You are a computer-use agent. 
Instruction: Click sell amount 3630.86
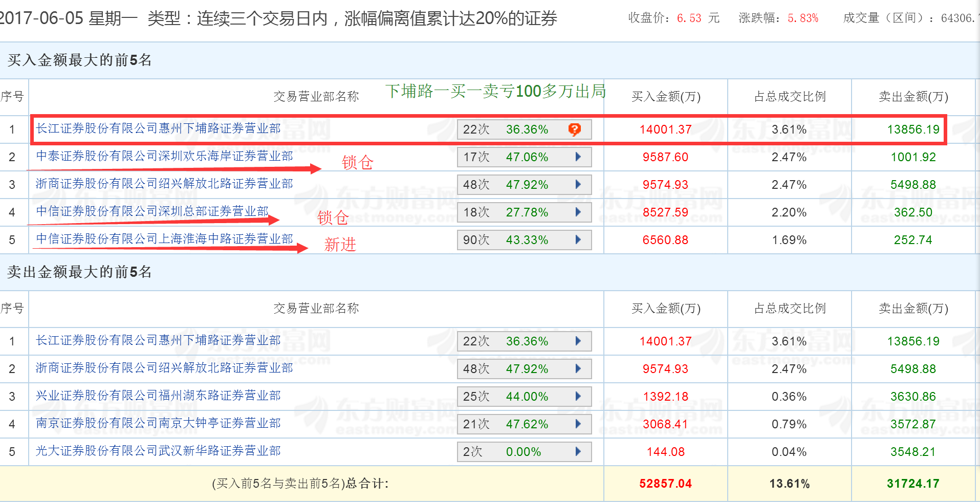[x=913, y=397]
